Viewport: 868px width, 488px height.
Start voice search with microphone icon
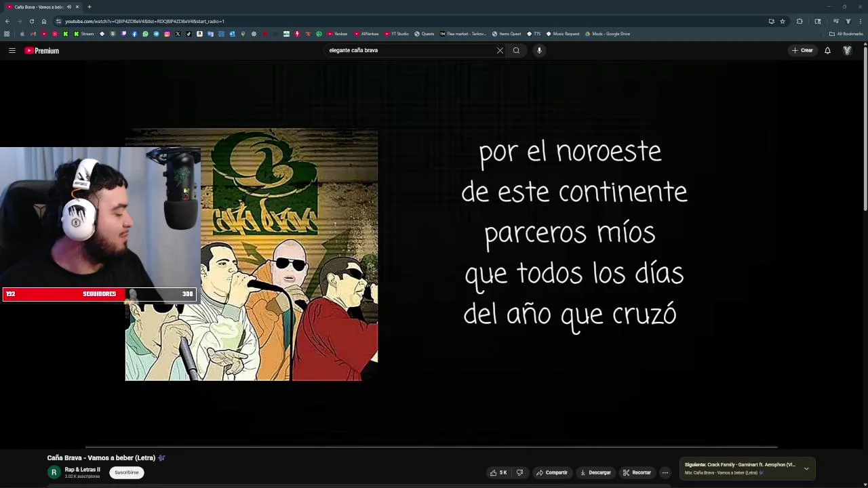(x=539, y=50)
